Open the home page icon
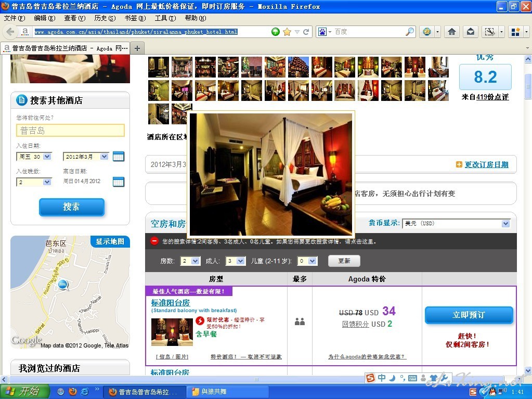 click(451, 32)
